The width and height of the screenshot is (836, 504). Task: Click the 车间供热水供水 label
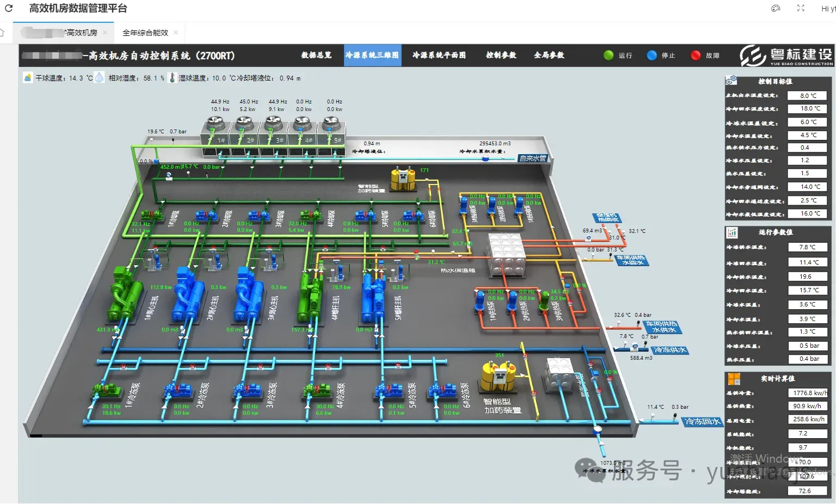pos(662,327)
